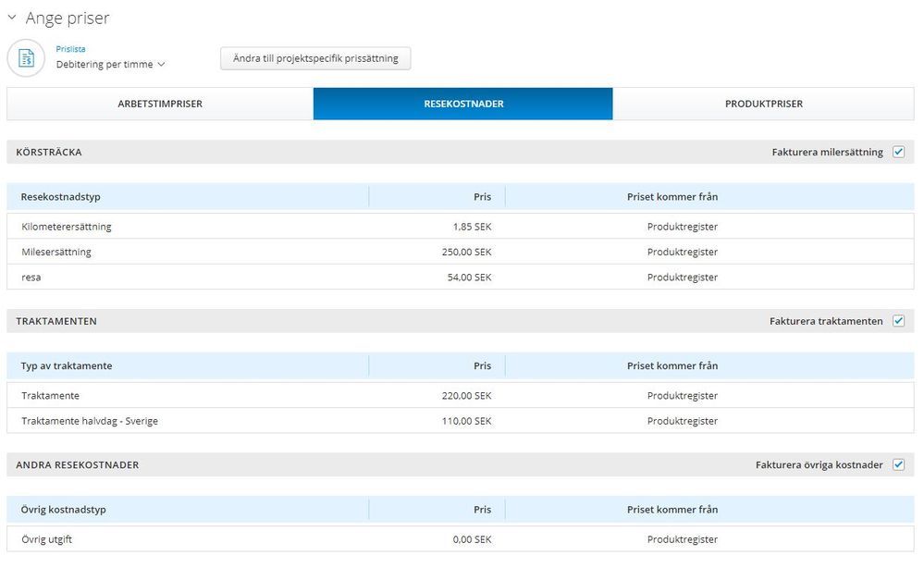Click the resa travel cost row

(461, 277)
